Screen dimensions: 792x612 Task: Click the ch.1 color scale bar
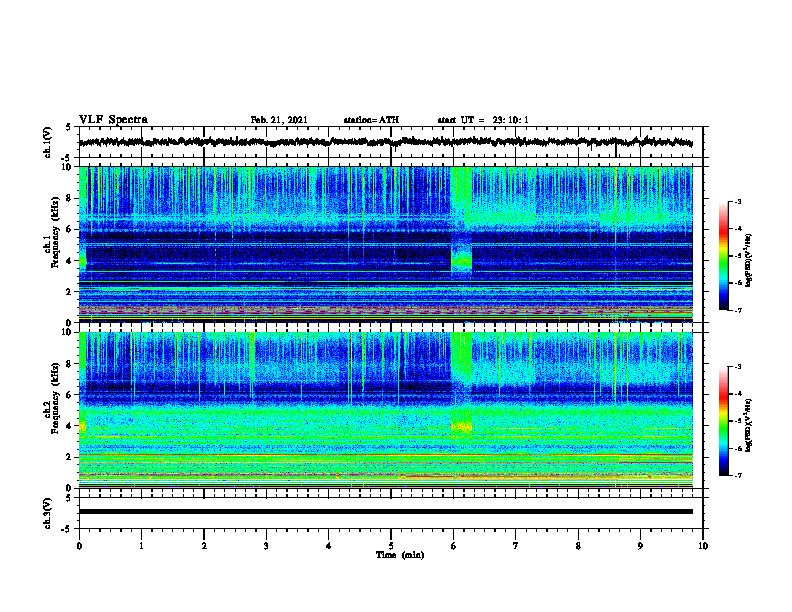(x=723, y=255)
